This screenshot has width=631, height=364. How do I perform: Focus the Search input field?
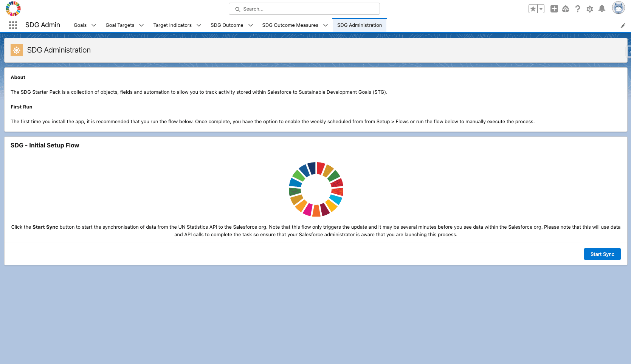(x=304, y=9)
